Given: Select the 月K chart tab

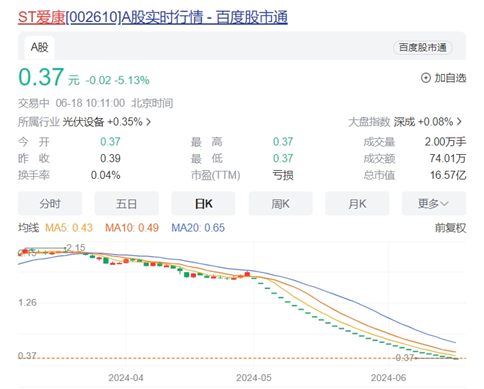Looking at the screenshot, I should pos(357,203).
